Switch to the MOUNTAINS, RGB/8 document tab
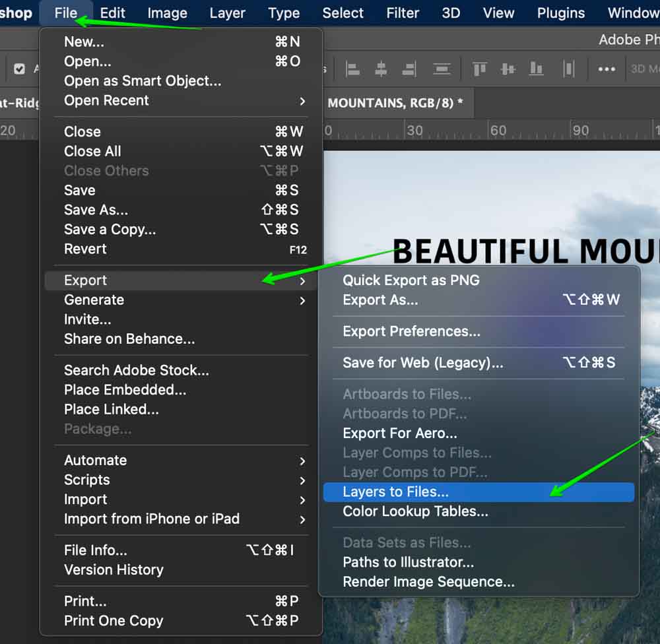 tap(398, 103)
